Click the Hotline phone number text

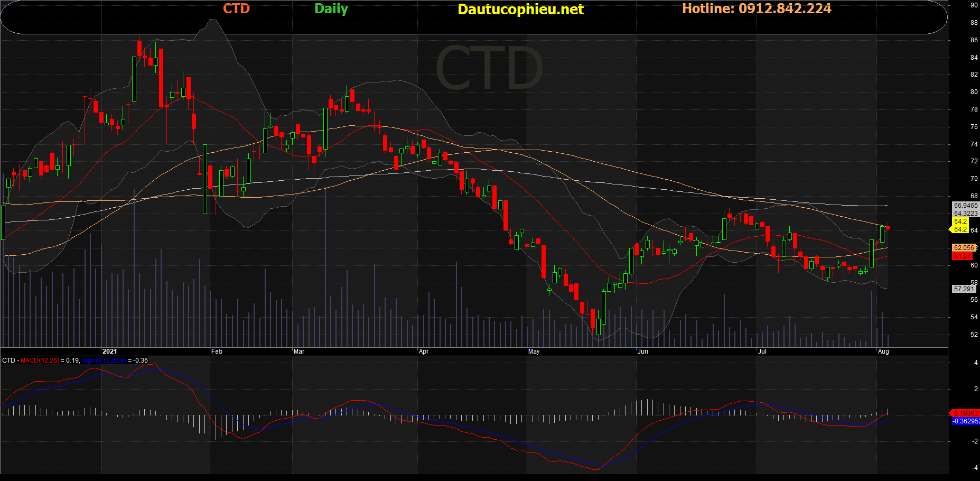click(x=756, y=9)
